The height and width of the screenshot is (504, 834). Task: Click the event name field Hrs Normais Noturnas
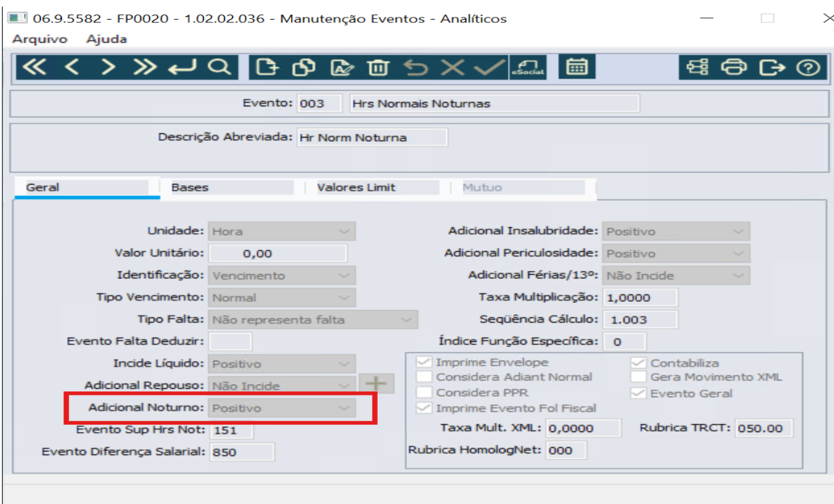[495, 103]
